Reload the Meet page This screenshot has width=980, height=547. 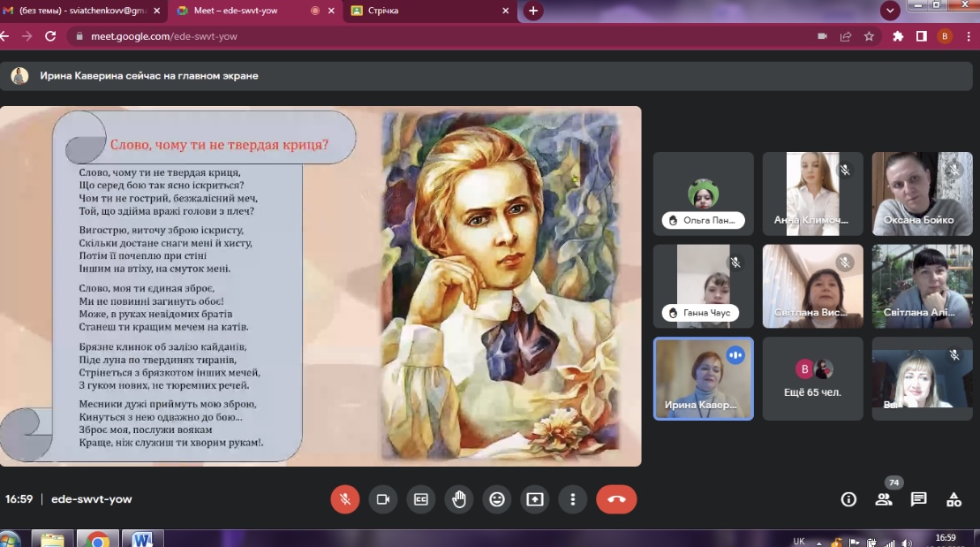pyautogui.click(x=50, y=36)
